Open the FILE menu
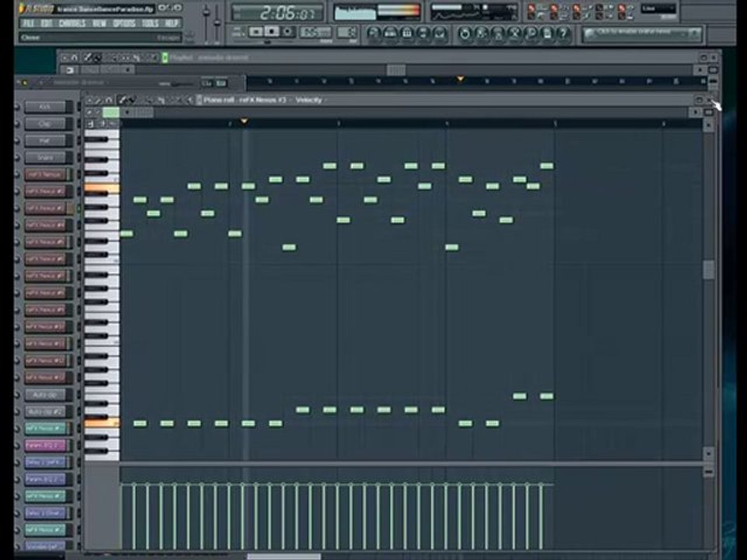The image size is (747, 560). pyautogui.click(x=29, y=23)
